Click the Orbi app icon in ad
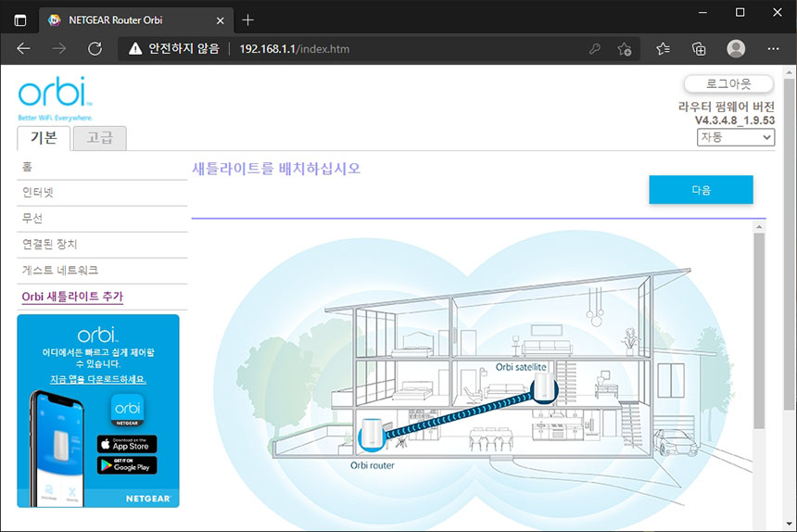Screen dimensions: 797x532 click(x=127, y=410)
